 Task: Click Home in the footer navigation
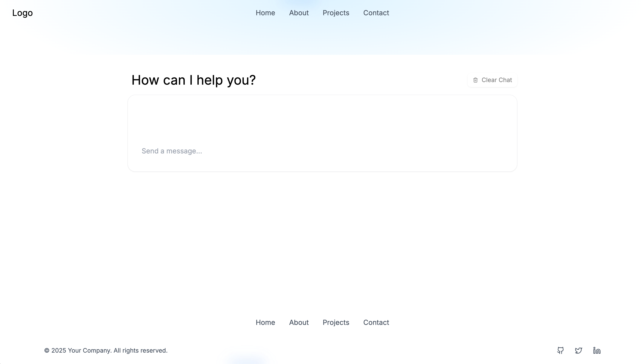(265, 323)
